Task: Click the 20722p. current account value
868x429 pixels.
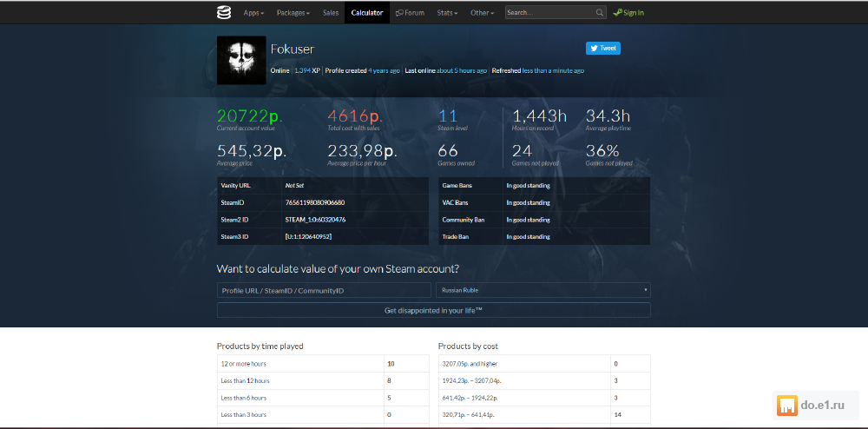Action: tap(250, 115)
